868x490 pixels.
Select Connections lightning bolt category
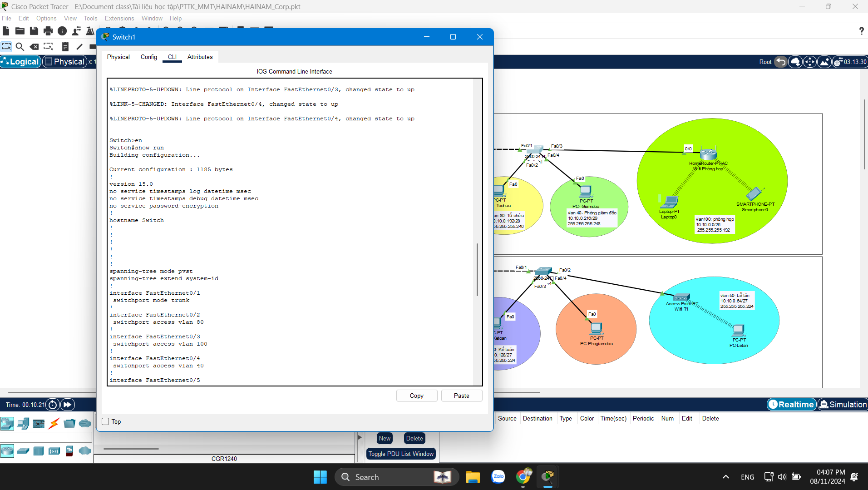click(54, 424)
